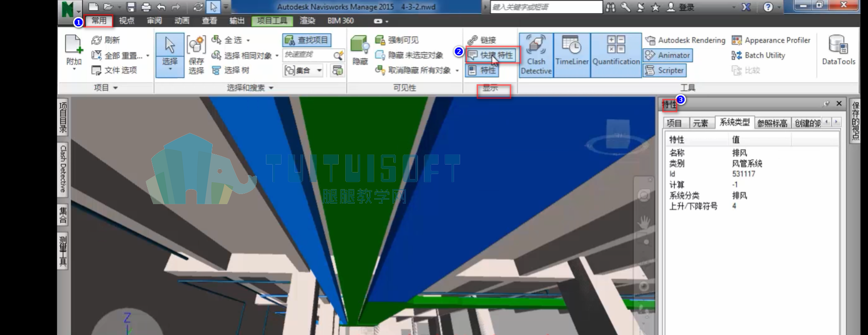Screen dimensions: 868x335
Task: Click 刷新 in the 项目 group
Action: coord(106,40)
